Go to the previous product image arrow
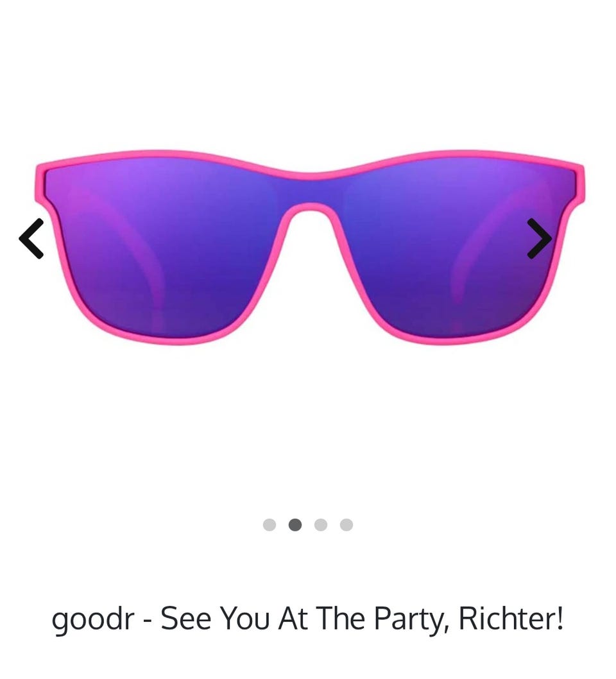This screenshot has width=616, height=679. click(x=31, y=239)
